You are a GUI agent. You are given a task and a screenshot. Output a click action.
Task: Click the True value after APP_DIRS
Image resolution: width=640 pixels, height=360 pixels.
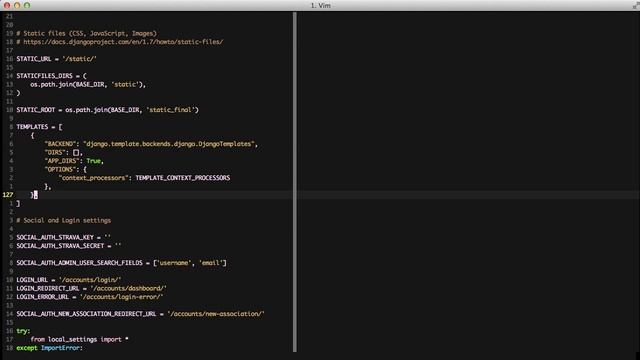pyautogui.click(x=93, y=161)
